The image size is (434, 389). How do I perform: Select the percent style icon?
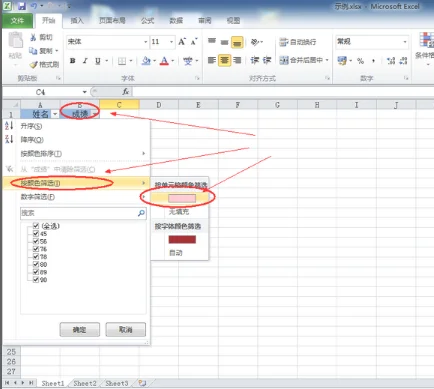(360, 61)
